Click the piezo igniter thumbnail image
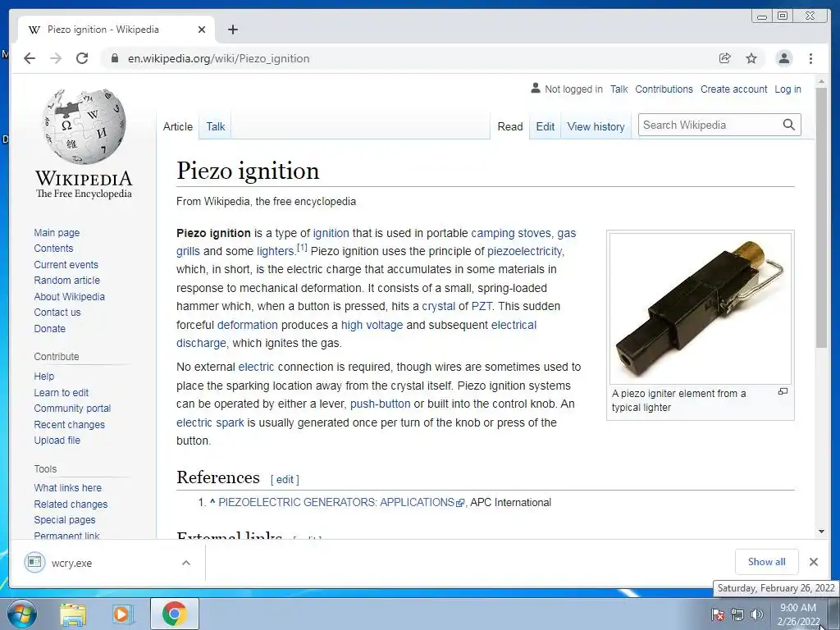 click(x=701, y=308)
